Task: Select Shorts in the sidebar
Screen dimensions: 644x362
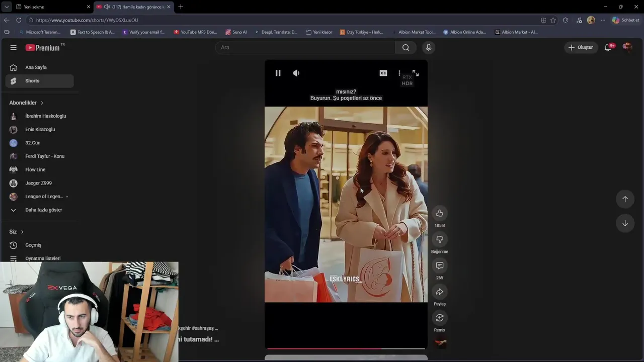Action: point(39,80)
